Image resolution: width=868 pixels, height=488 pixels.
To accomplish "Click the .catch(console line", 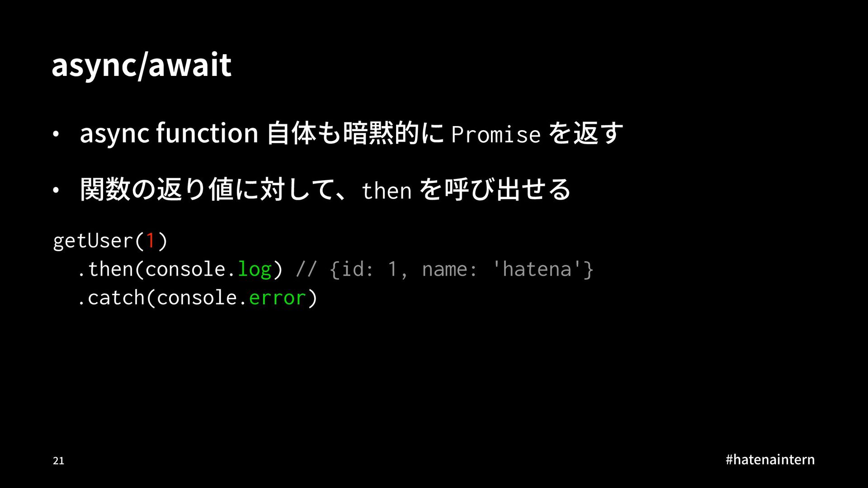I will tap(198, 298).
